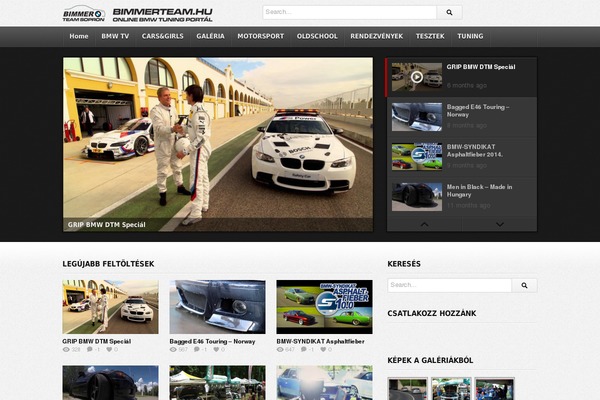Focus the Keresés sidebar search field

(450, 285)
